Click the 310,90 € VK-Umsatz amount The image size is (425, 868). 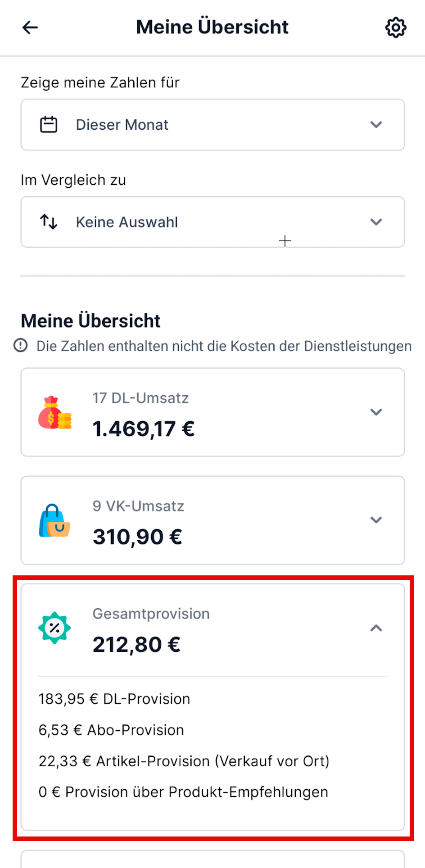tap(137, 537)
